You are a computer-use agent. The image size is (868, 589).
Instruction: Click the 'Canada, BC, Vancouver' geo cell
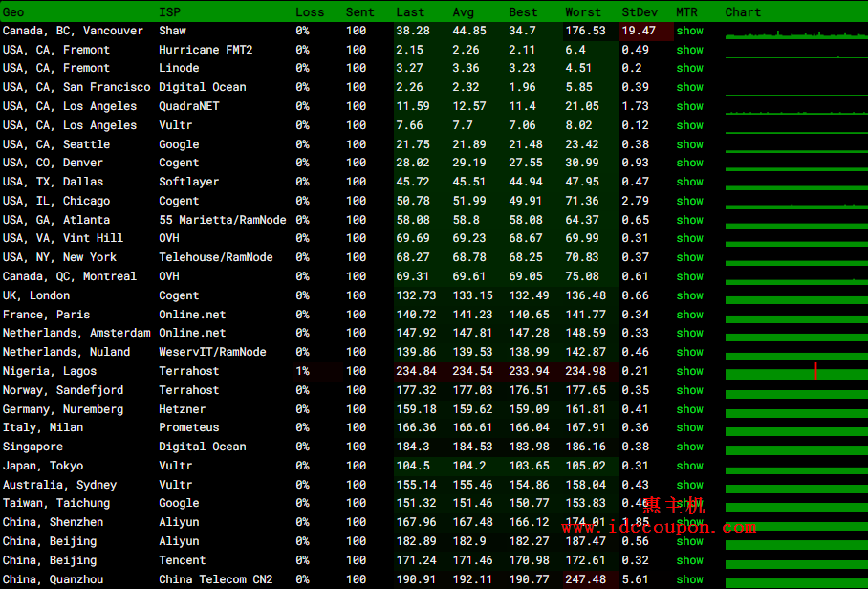point(73,31)
